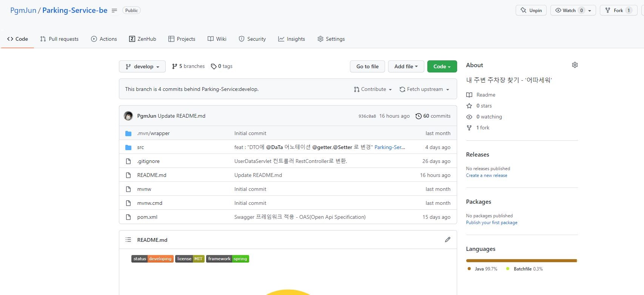Screen dimensions: 644x295
Task: Expand the Fetch upstream dropdown
Action: 425,89
